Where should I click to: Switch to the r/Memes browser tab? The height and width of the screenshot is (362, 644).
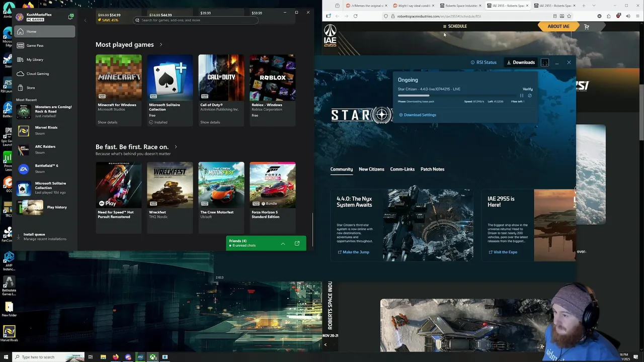(366, 6)
